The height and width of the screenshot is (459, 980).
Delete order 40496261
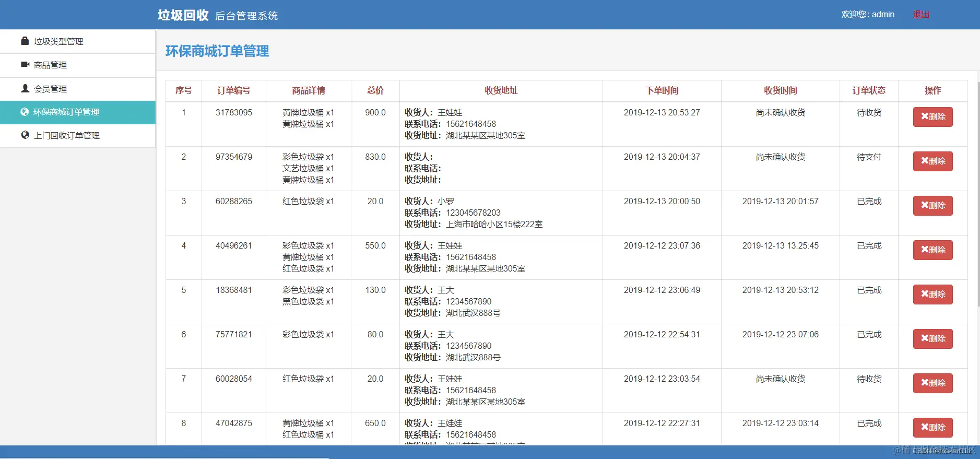tap(932, 250)
